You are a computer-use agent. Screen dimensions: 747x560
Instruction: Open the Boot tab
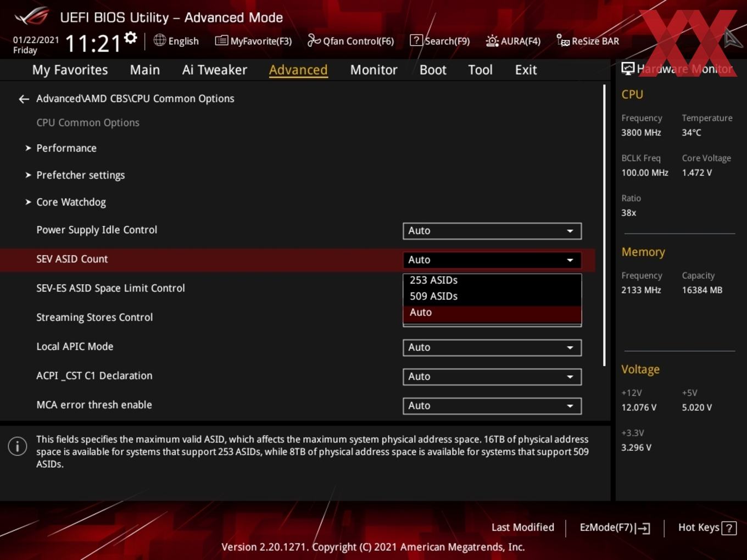pyautogui.click(x=433, y=70)
